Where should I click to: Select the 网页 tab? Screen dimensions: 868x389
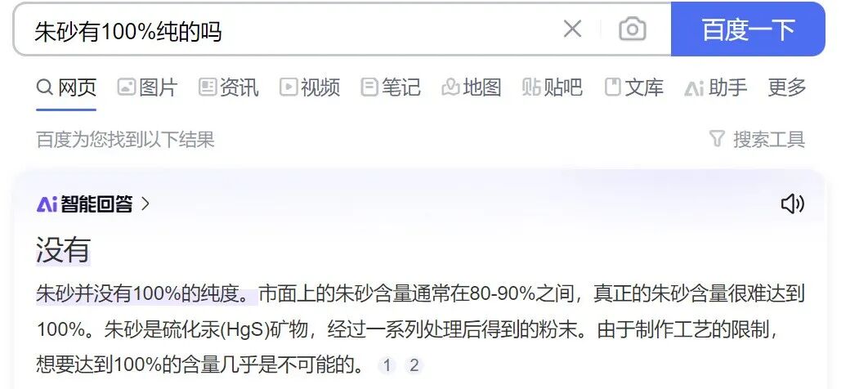coord(66,87)
